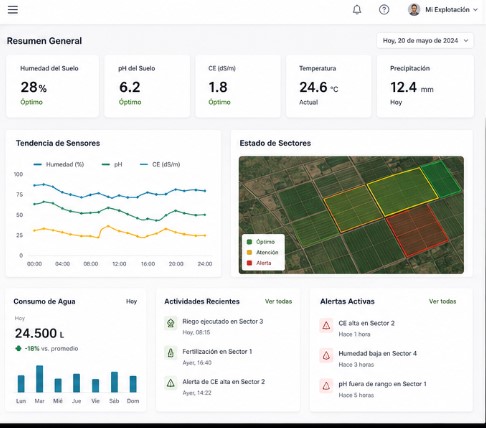The width and height of the screenshot is (486, 428).
Task: Toggle CE (dS/m) series in chart legend
Action: point(160,164)
